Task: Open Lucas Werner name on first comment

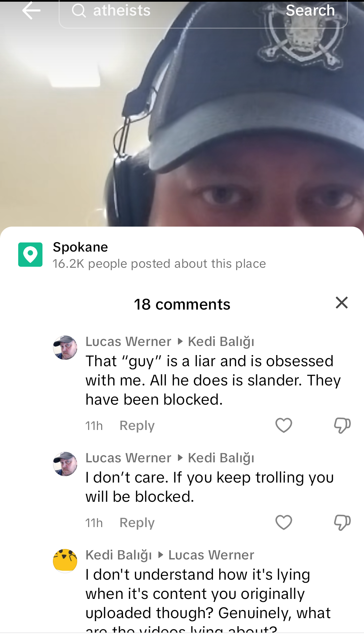Action: [128, 342]
